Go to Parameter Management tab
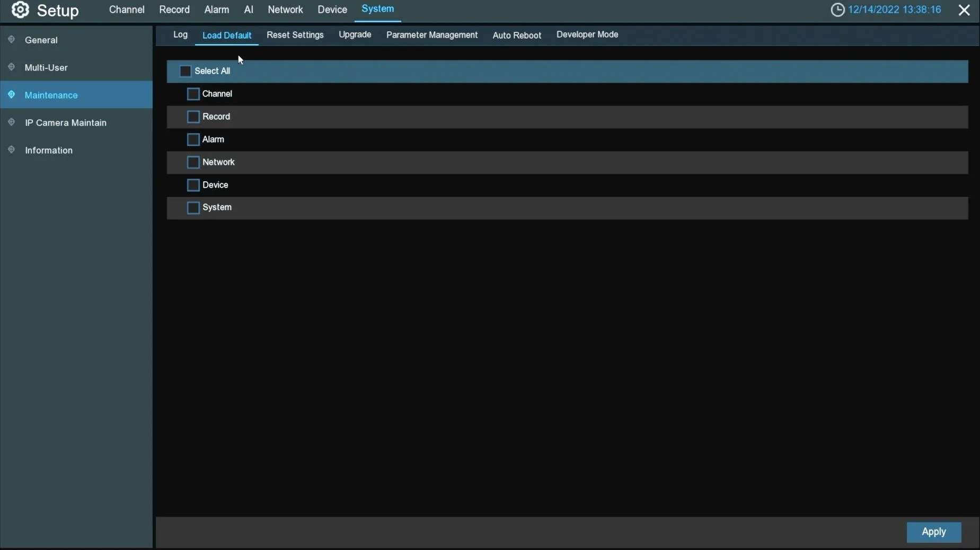Viewport: 980px width, 550px height. 432,35
